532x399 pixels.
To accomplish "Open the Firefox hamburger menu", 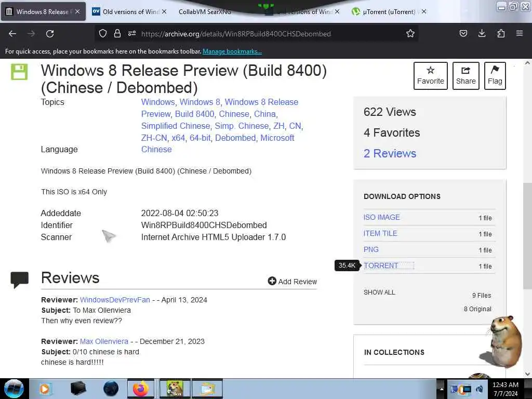I will [520, 33].
